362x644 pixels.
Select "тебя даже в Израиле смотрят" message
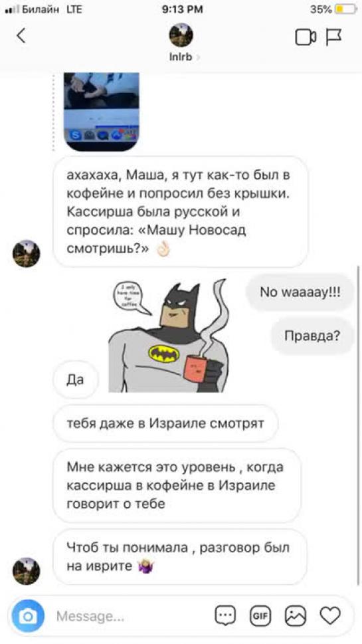pyautogui.click(x=165, y=423)
